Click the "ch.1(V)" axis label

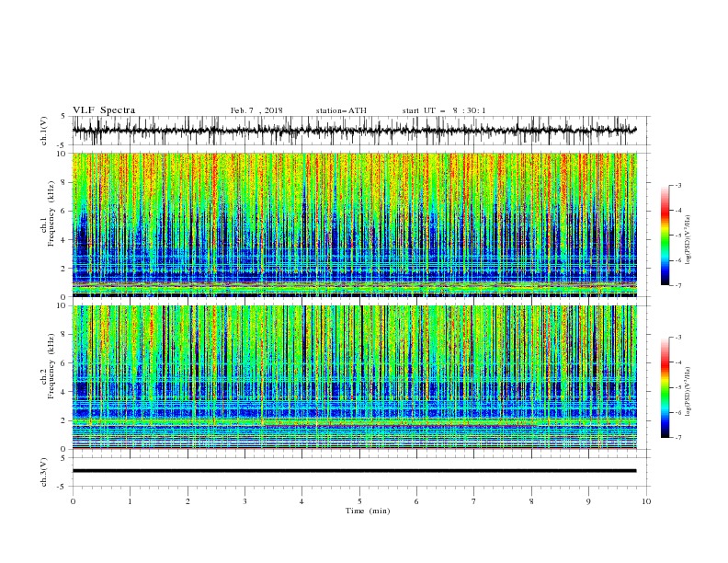point(44,131)
